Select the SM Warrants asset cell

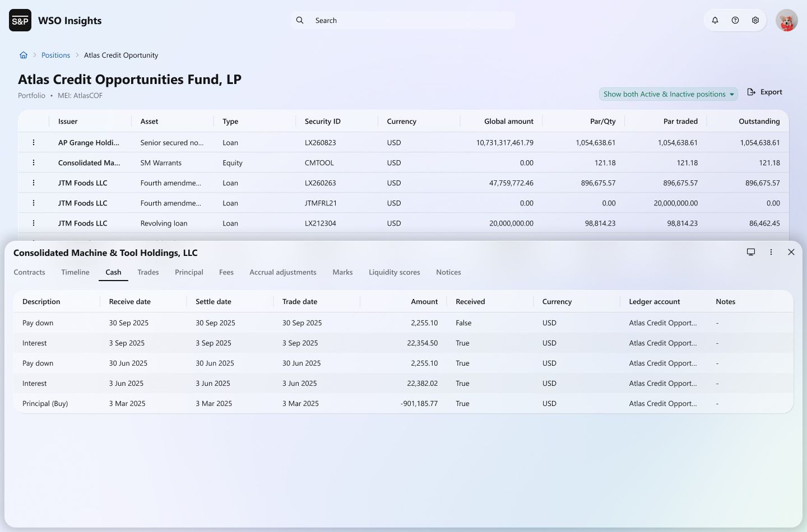[x=161, y=163]
